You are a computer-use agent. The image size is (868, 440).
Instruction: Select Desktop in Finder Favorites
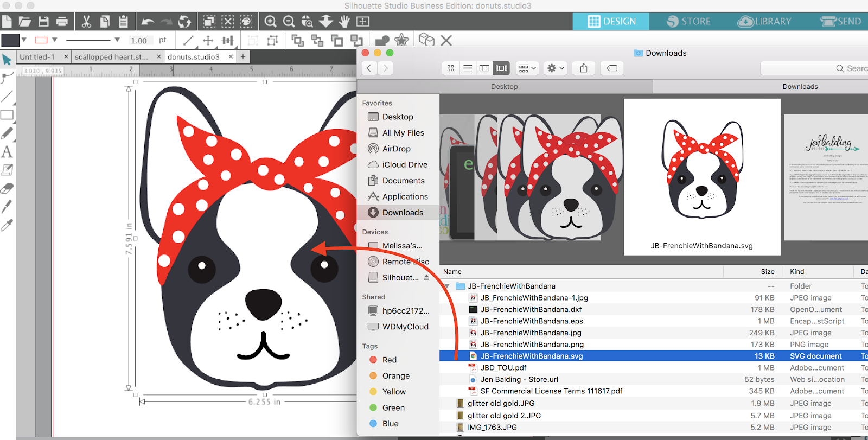pyautogui.click(x=398, y=117)
